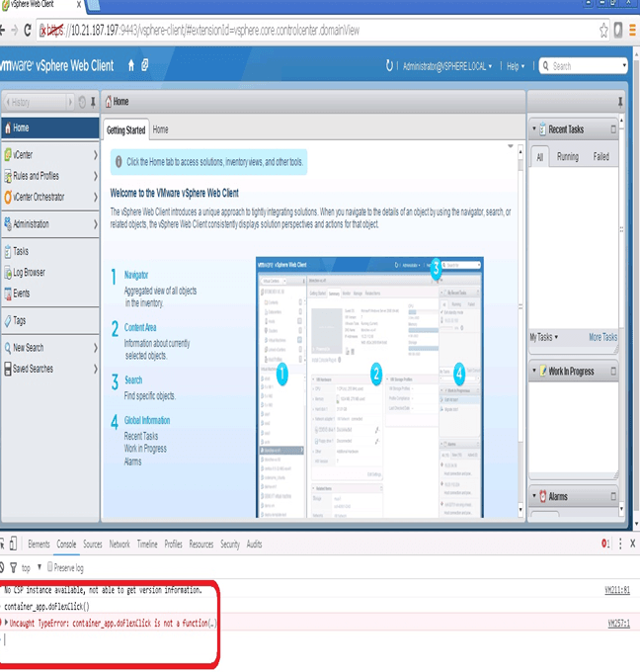
Task: Open the console filter funnel icon
Action: [13, 568]
